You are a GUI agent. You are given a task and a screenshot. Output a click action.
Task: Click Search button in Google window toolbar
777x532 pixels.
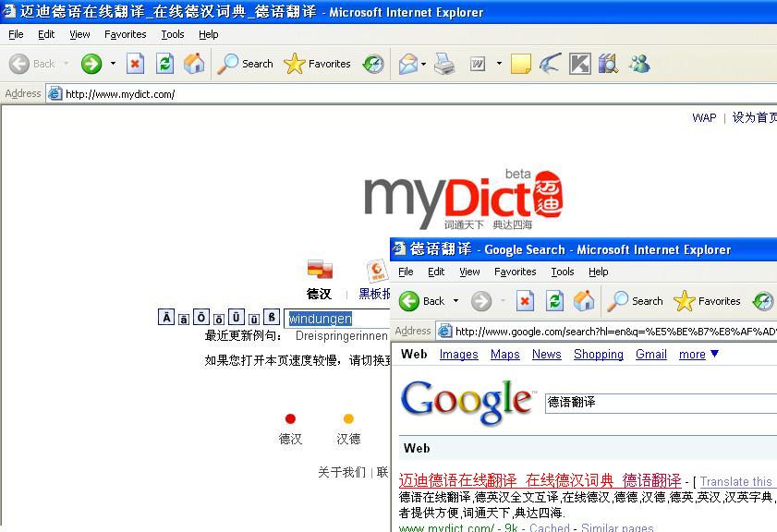tap(636, 301)
